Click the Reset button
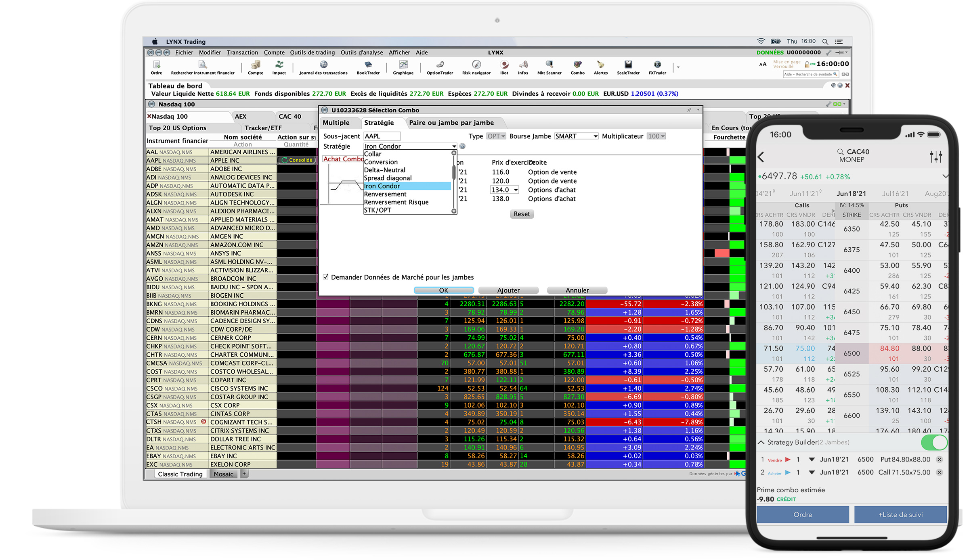The width and height of the screenshot is (969, 560). point(522,214)
